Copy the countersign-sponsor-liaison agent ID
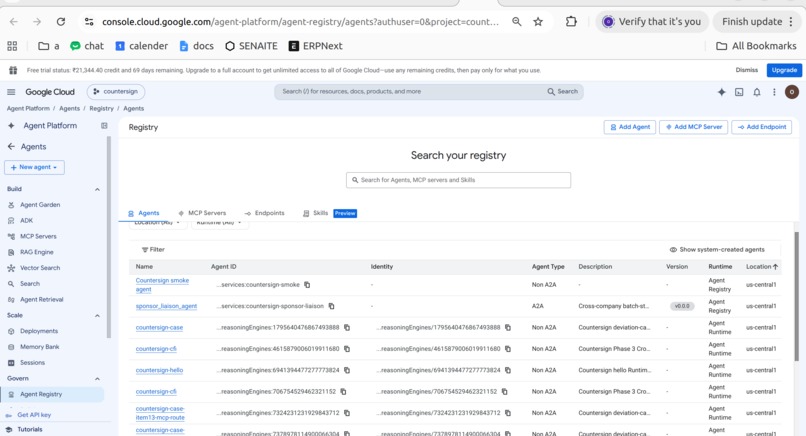The width and height of the screenshot is (806, 436). tap(331, 306)
